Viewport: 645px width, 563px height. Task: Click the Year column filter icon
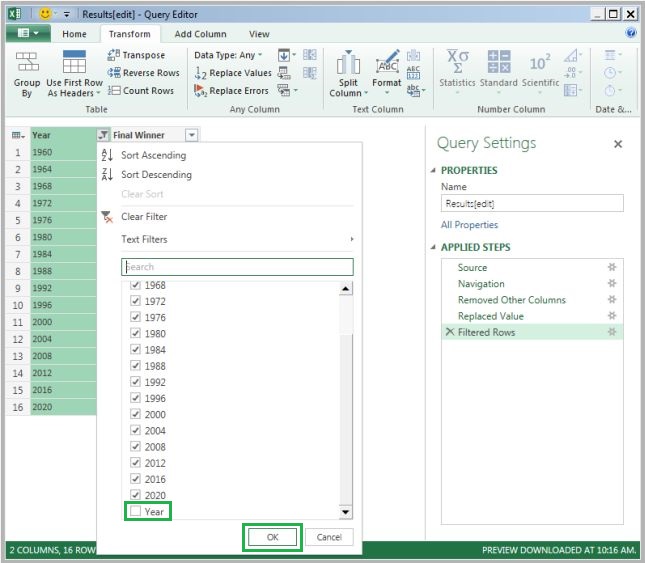[x=103, y=135]
